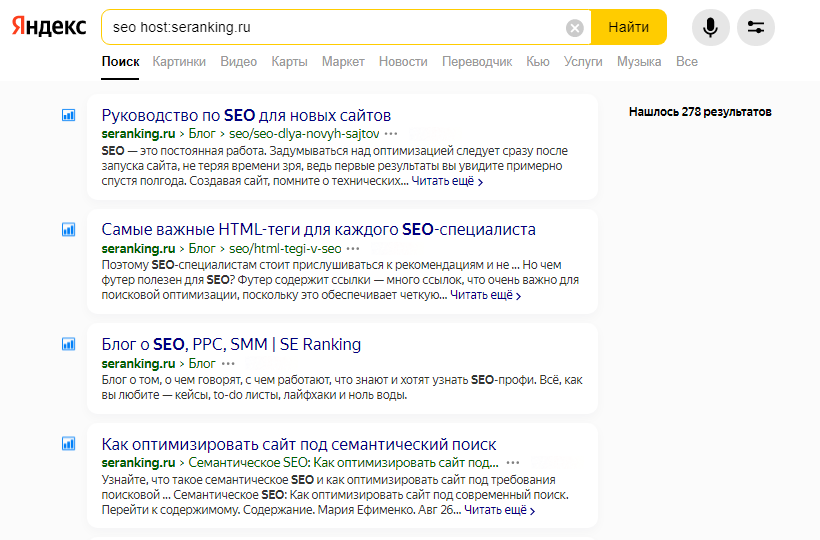This screenshot has height=540, width=820.
Task: Open three-dots menu of html-tegi-v-seo result
Action: (353, 249)
